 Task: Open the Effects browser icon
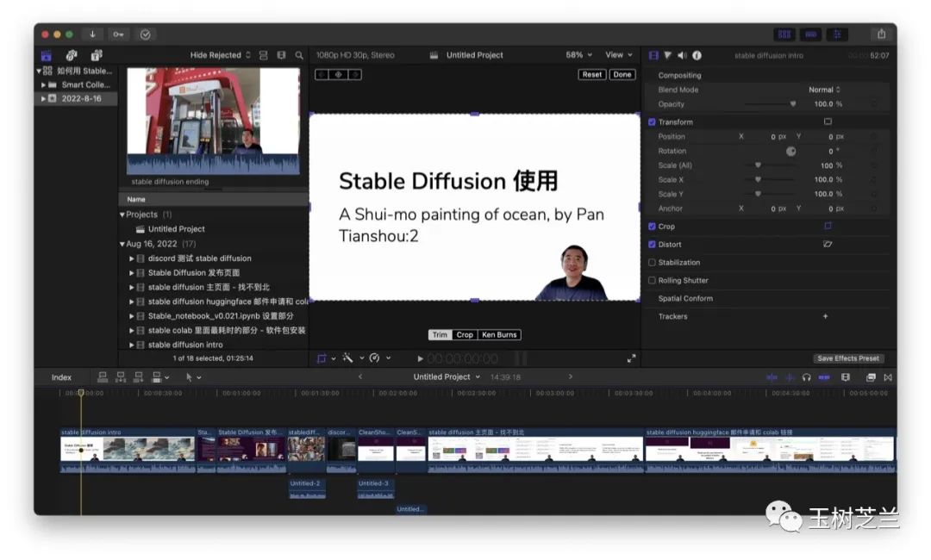coord(871,377)
